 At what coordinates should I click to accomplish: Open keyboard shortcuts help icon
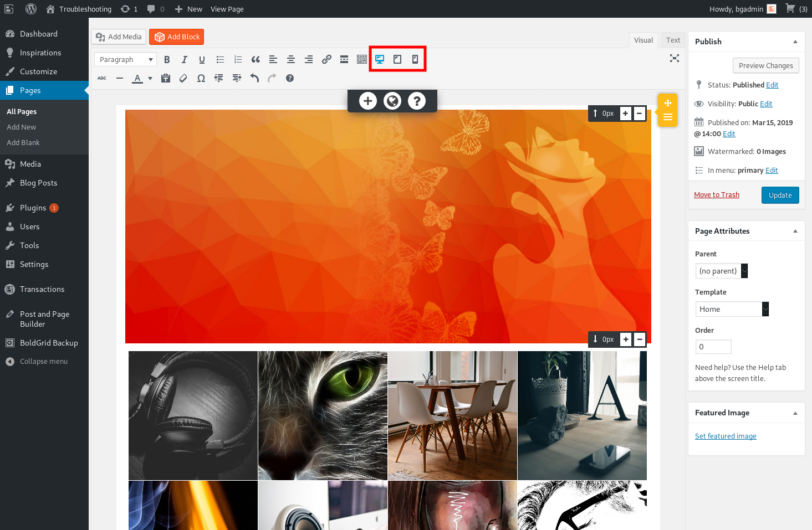tap(290, 78)
